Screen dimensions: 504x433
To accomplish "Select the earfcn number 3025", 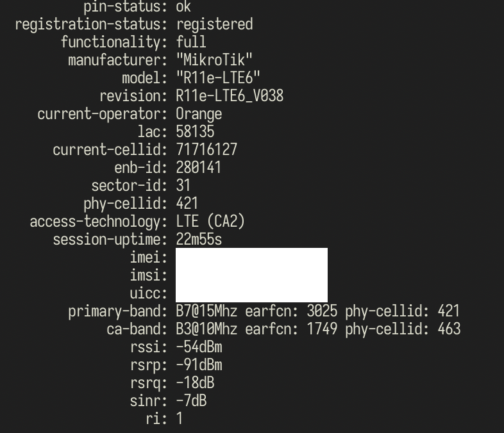I will 322,312.
